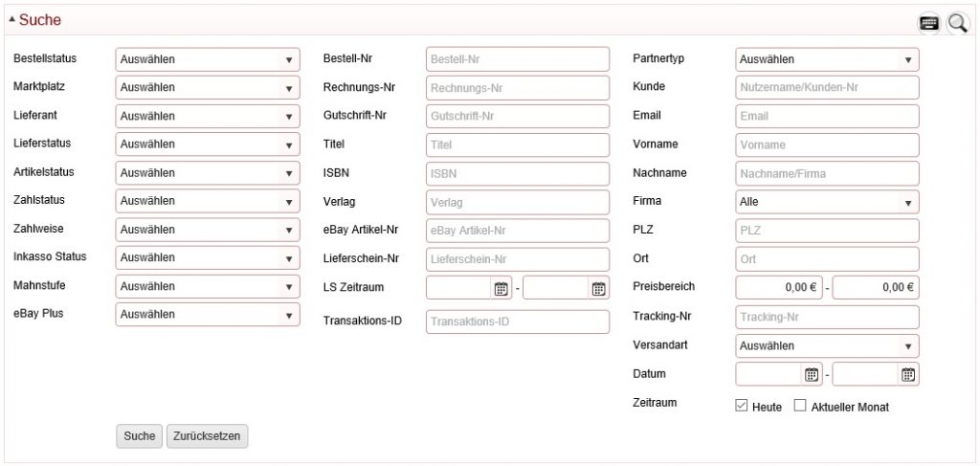This screenshot has width=980, height=466.
Task: Open the Bestellstatus dropdown
Action: point(208,59)
